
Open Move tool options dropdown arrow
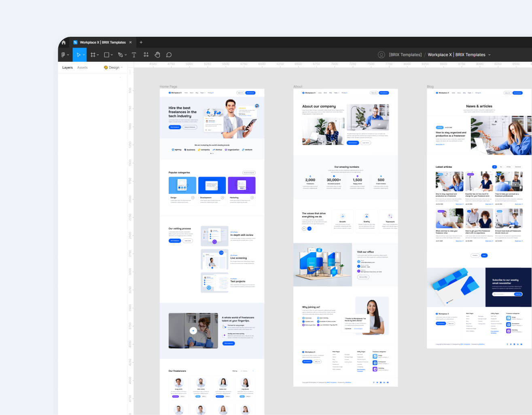coord(84,55)
